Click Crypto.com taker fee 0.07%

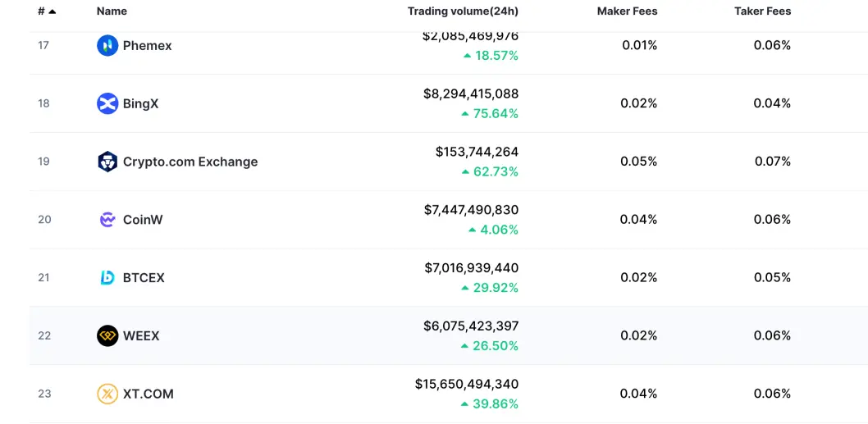773,162
